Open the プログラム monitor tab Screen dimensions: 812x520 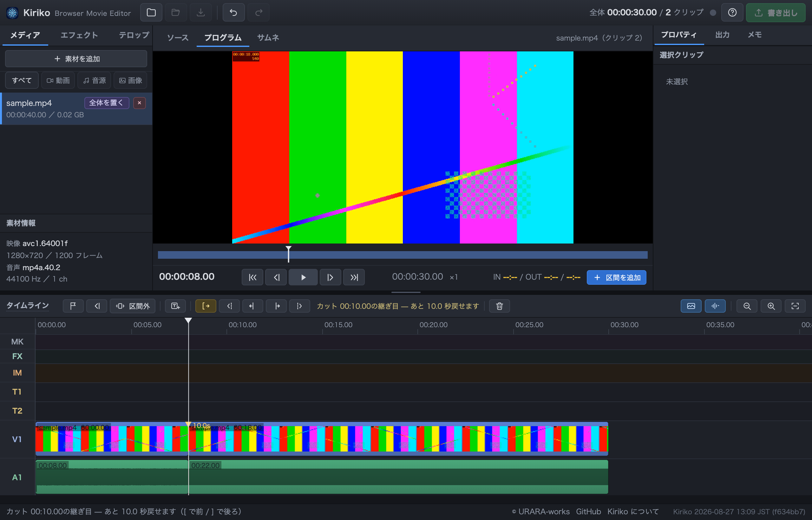pyautogui.click(x=223, y=37)
